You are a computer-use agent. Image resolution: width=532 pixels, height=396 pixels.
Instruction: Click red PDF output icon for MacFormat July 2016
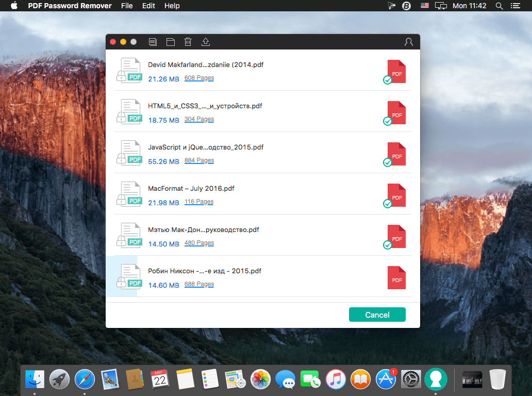[x=396, y=195]
